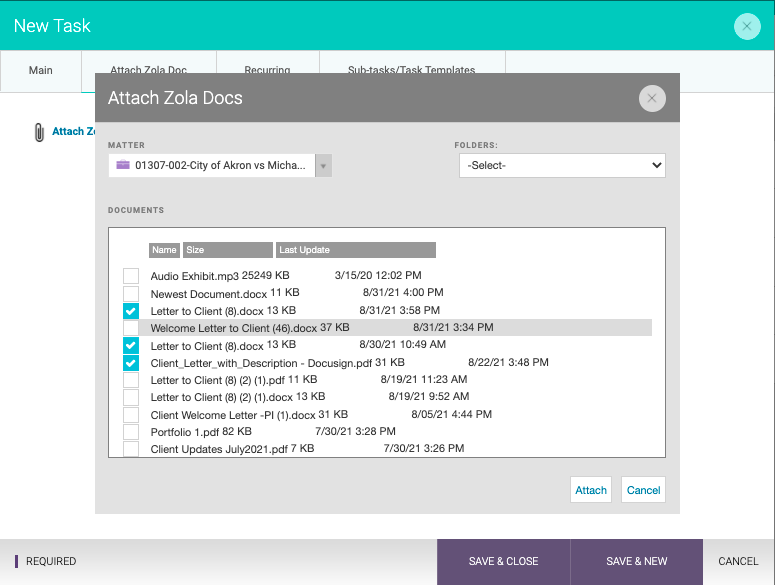Select Portfolio 1.pdf file name

coord(185,432)
